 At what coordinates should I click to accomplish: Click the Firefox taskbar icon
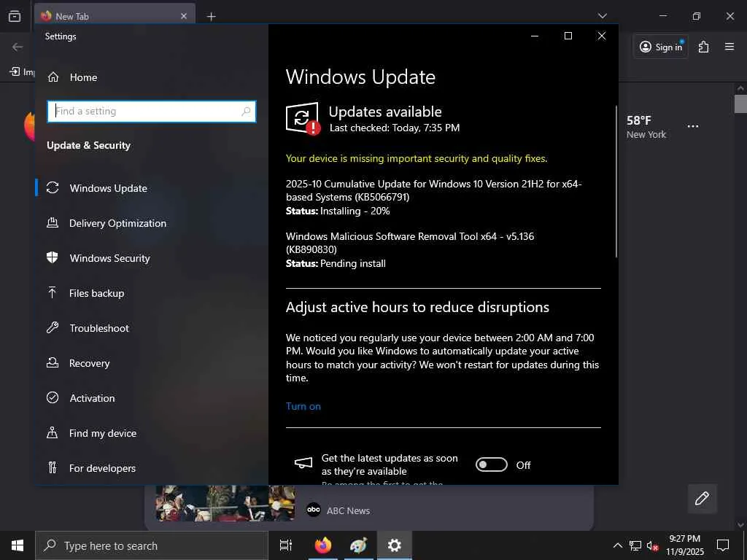coord(323,545)
